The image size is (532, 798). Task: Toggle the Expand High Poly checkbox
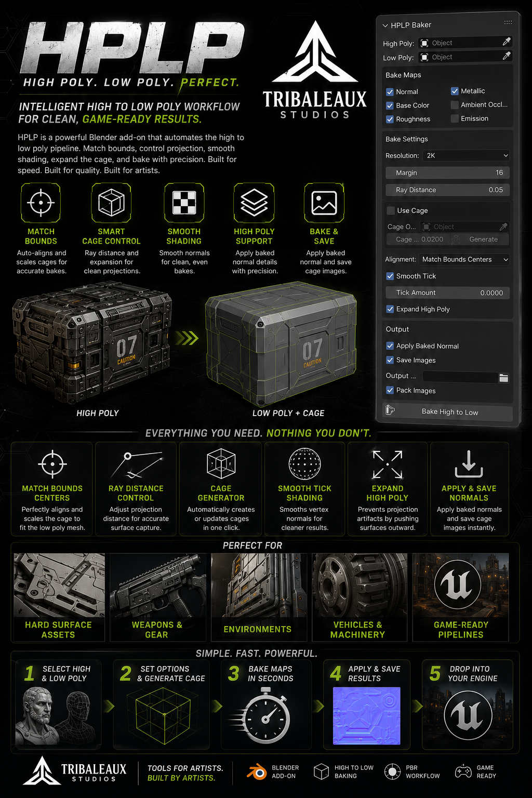tap(390, 309)
